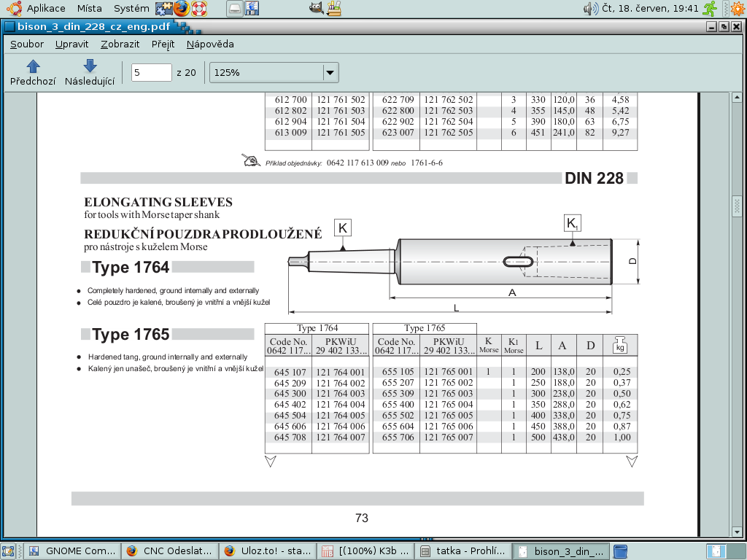747x560 pixels.
Task: Switch to K3b window in taskbar
Action: [x=366, y=551]
